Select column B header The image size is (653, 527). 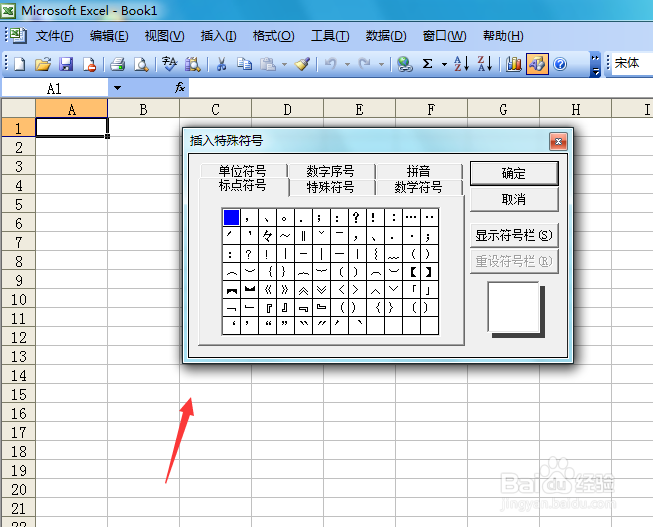point(144,110)
